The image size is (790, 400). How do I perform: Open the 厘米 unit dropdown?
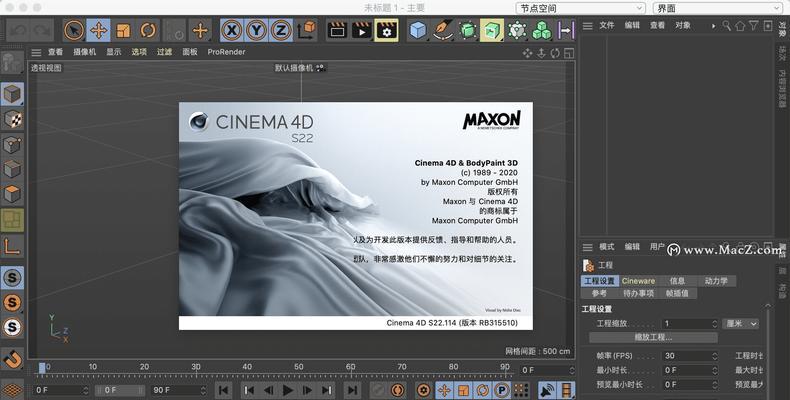coord(741,324)
